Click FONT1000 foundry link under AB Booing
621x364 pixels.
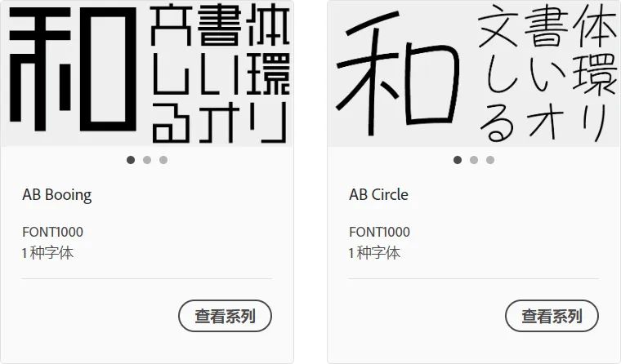pos(52,232)
